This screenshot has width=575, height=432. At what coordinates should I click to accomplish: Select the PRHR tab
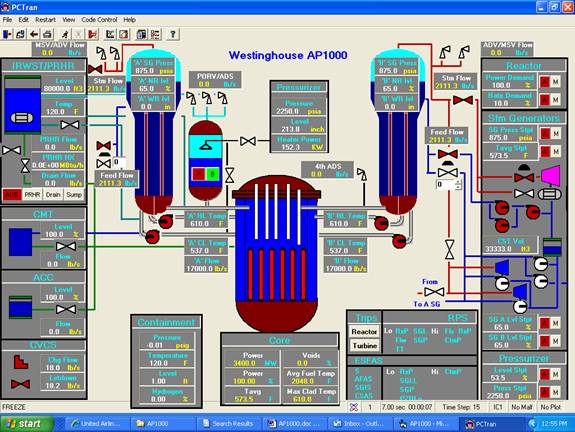coord(32,195)
